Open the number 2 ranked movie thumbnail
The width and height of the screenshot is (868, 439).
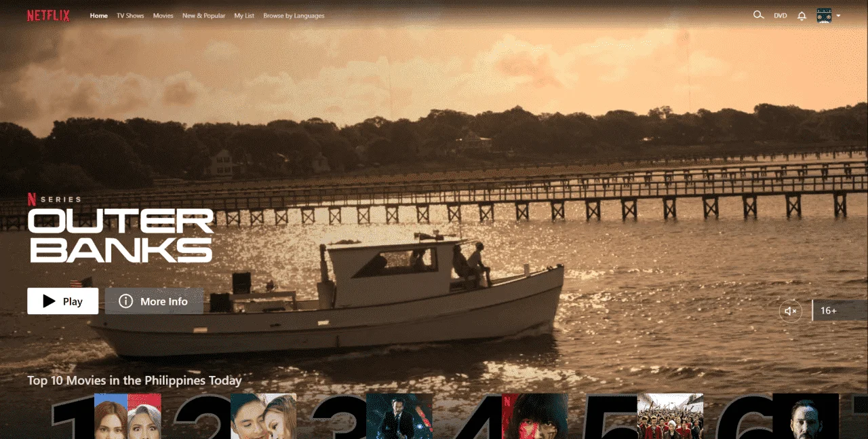[263, 416]
